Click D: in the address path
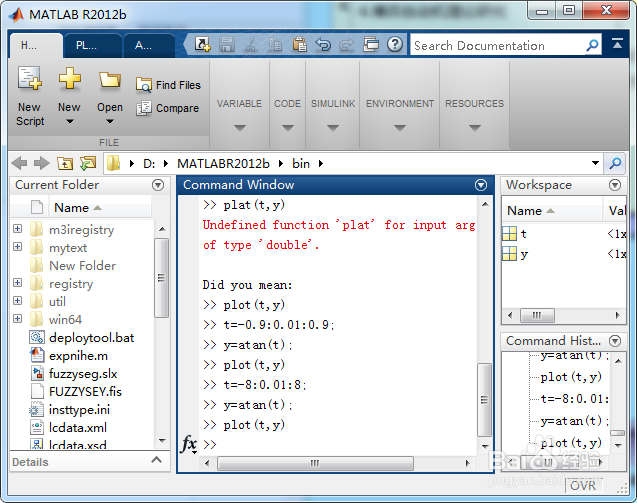The width and height of the screenshot is (637, 503). (x=149, y=164)
